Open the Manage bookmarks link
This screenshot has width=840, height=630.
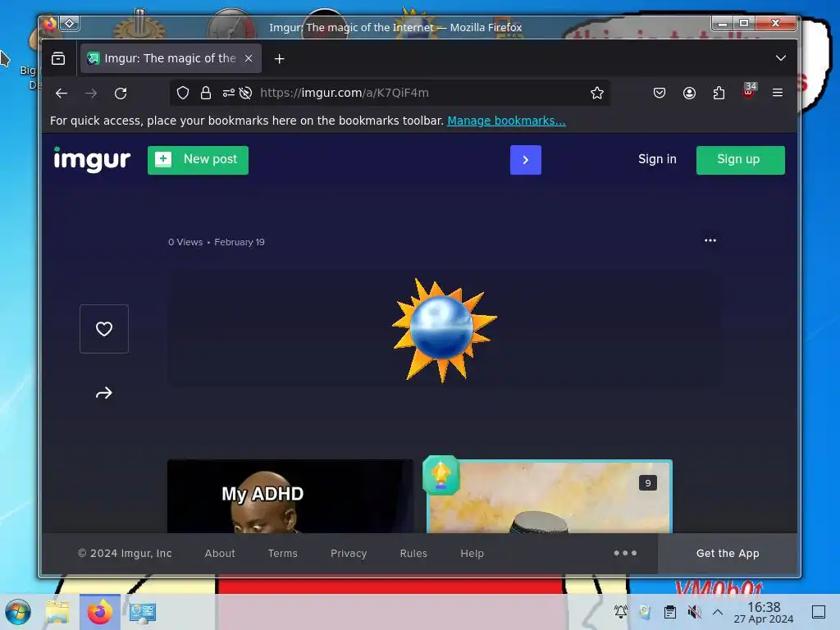coord(506,121)
